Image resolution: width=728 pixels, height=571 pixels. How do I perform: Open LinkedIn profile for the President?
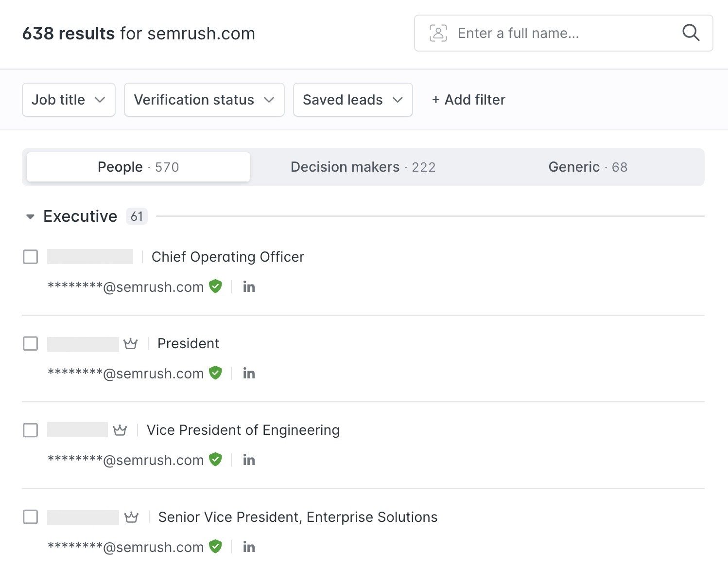(x=249, y=374)
